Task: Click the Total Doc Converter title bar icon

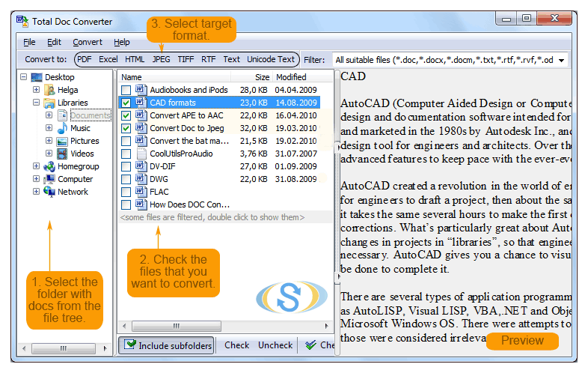Action: tap(22, 22)
